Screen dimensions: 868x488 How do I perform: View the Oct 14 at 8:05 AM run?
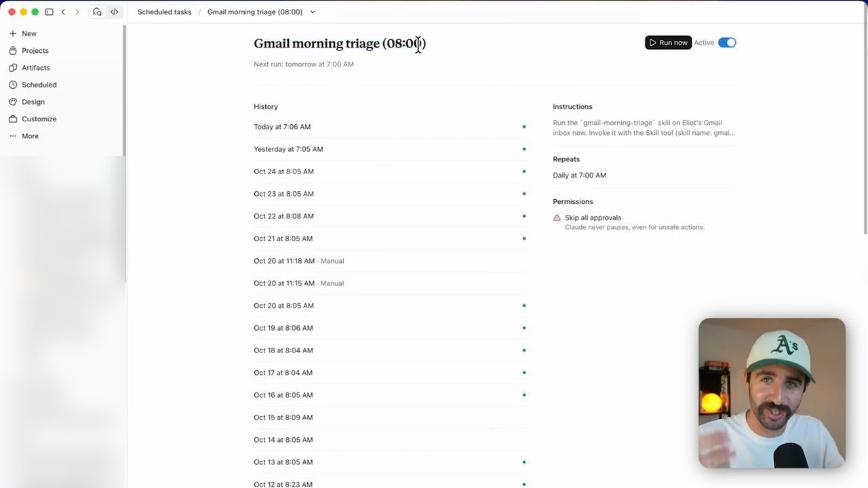pos(391,440)
